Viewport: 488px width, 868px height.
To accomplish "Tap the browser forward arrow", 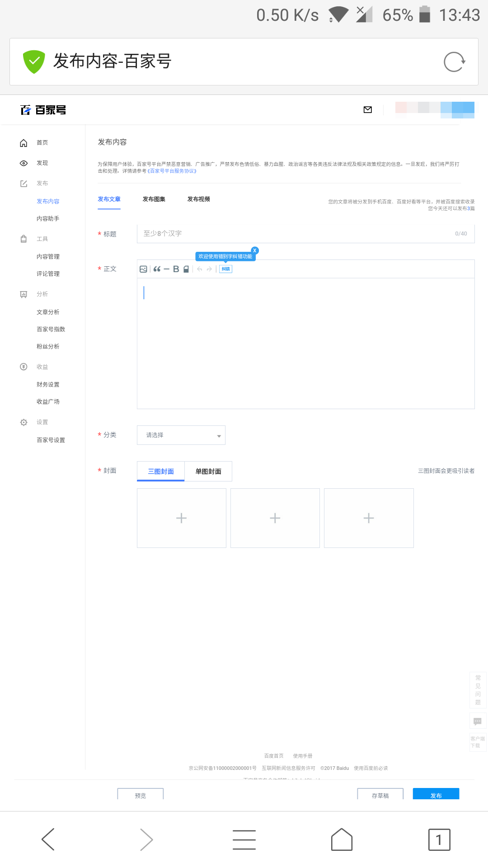I will coord(146,840).
